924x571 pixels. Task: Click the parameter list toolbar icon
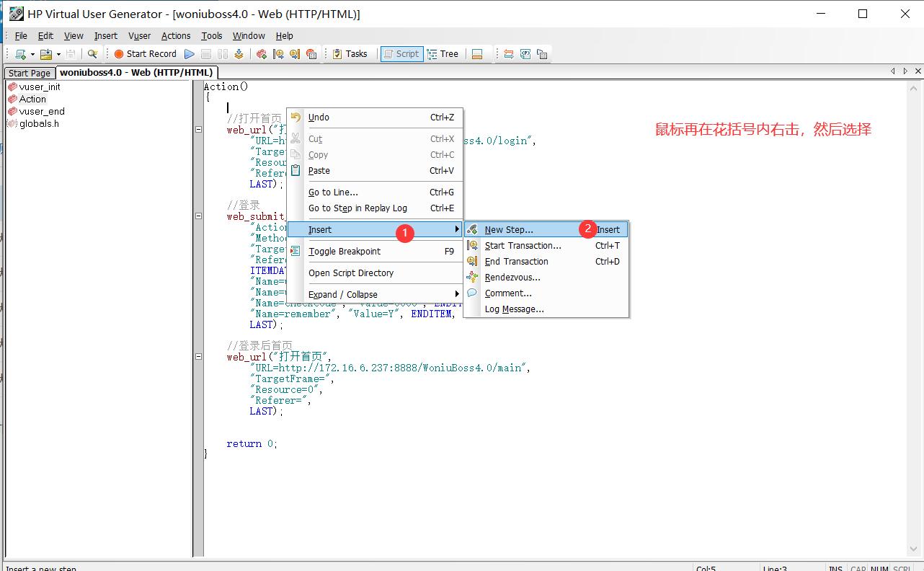pyautogui.click(x=525, y=54)
